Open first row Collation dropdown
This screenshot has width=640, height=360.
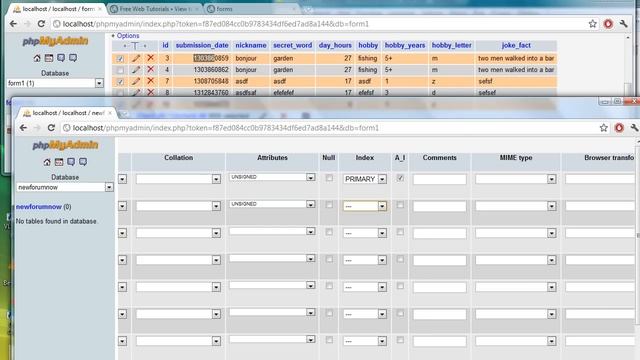[178, 179]
